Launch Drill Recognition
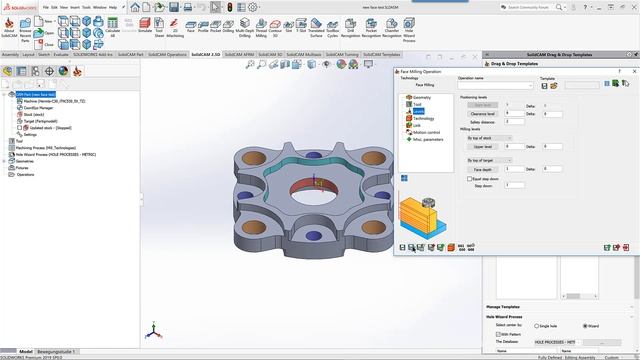The height and width of the screenshot is (360, 640). click(350, 27)
